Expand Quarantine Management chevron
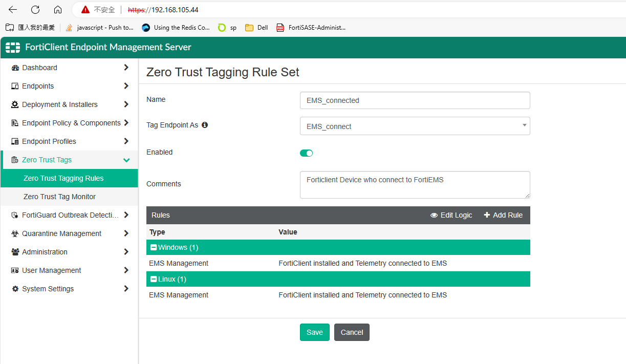626x364 pixels. coord(126,233)
